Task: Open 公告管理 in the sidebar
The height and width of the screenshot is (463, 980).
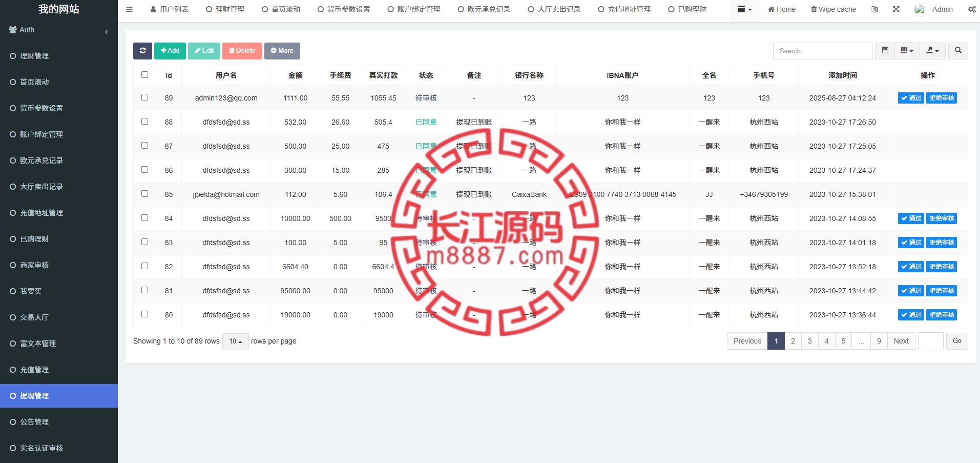Action: coord(59,422)
